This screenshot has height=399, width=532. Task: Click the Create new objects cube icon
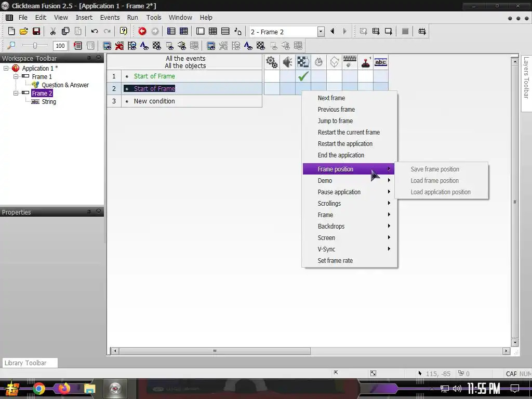click(x=334, y=62)
